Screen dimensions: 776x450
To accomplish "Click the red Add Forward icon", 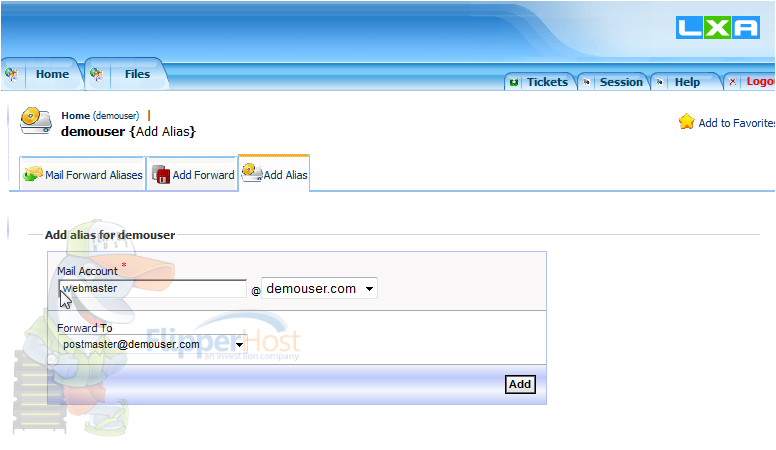I will pos(161,175).
